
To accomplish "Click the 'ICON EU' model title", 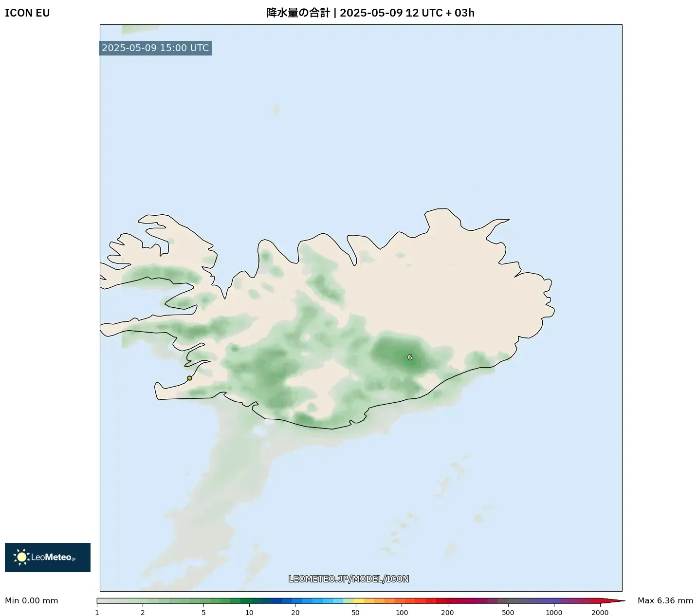I will (x=27, y=13).
